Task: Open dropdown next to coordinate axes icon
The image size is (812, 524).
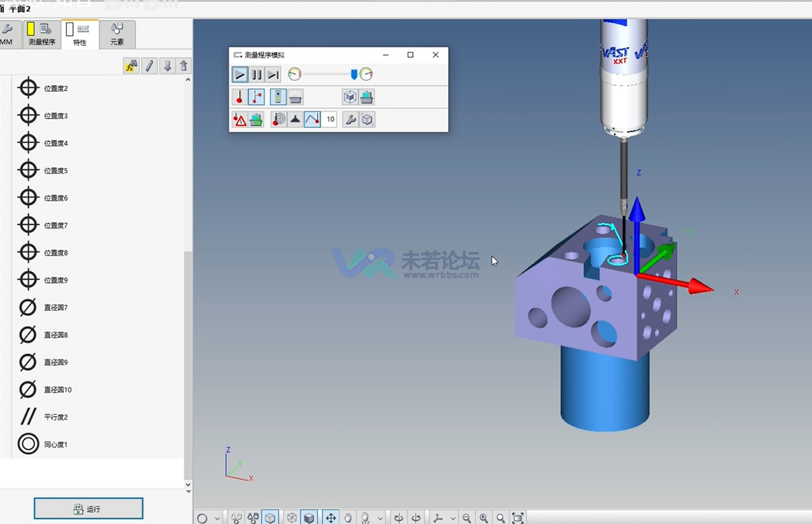Action: pos(453,518)
